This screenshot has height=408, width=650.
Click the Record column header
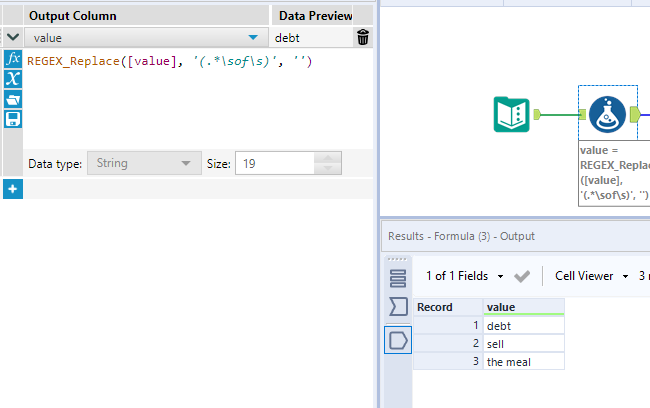coord(448,307)
